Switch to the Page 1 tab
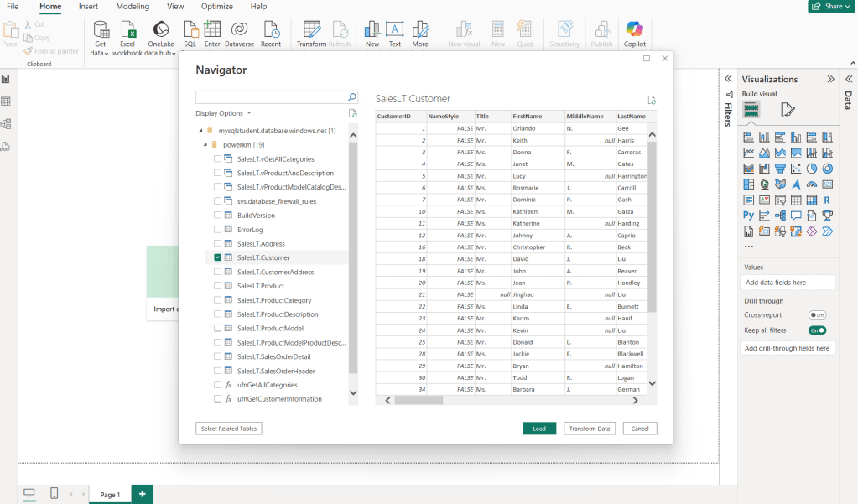 coord(111,495)
